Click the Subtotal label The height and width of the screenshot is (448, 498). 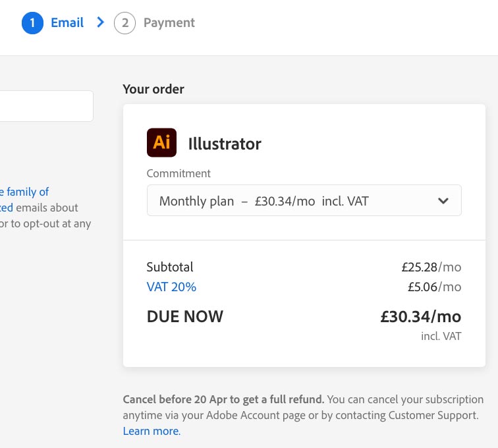click(x=170, y=267)
